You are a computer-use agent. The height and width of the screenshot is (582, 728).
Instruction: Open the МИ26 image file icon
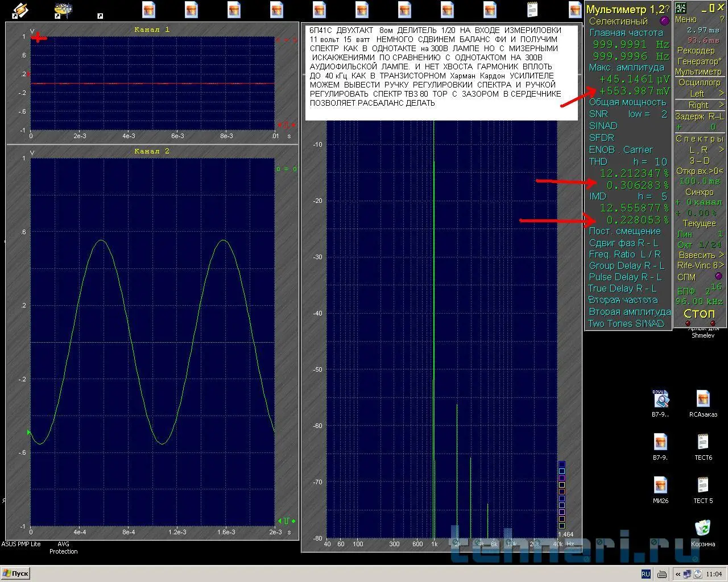point(660,485)
